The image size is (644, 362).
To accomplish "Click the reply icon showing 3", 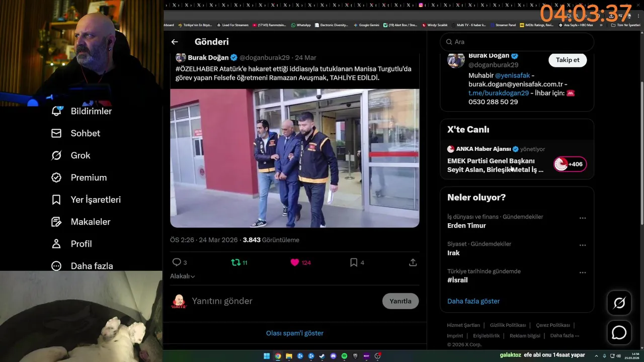I will [x=177, y=262].
